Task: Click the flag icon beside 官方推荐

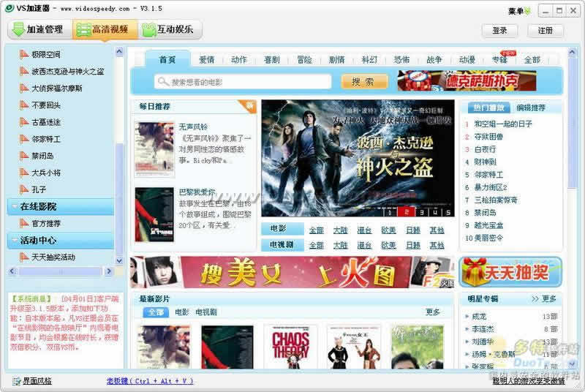Action: pos(24,223)
